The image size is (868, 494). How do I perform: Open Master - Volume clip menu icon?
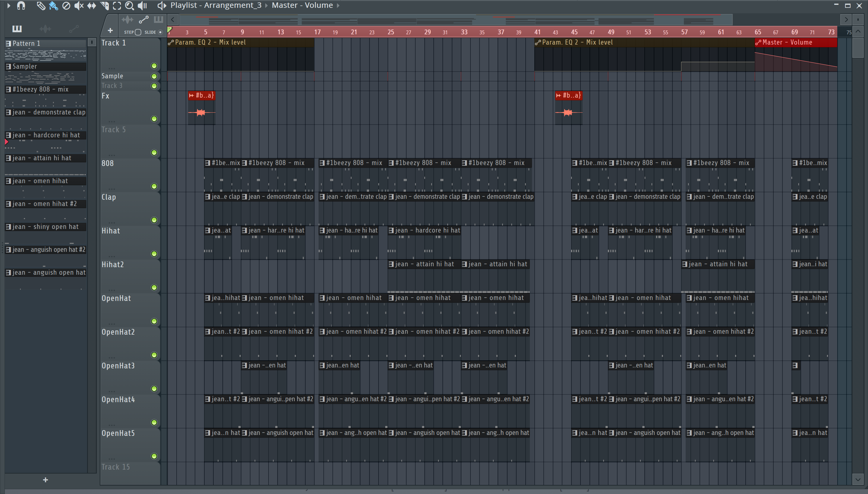[x=758, y=43]
